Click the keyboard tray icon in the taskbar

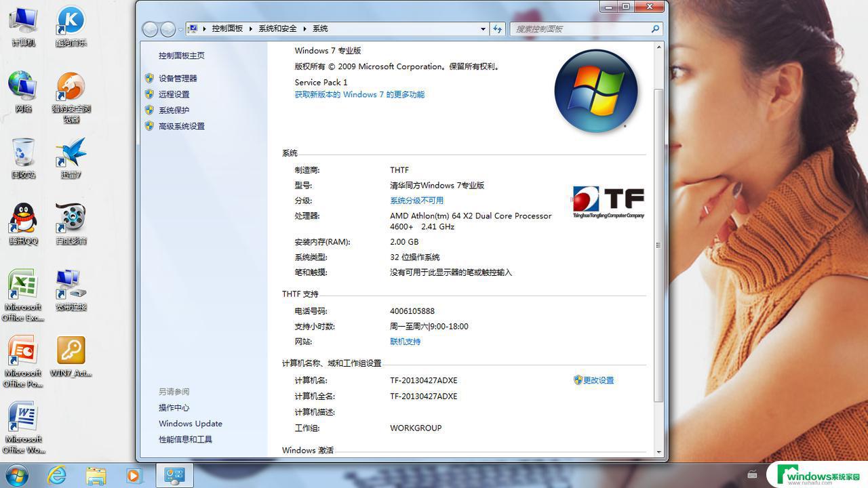752,474
